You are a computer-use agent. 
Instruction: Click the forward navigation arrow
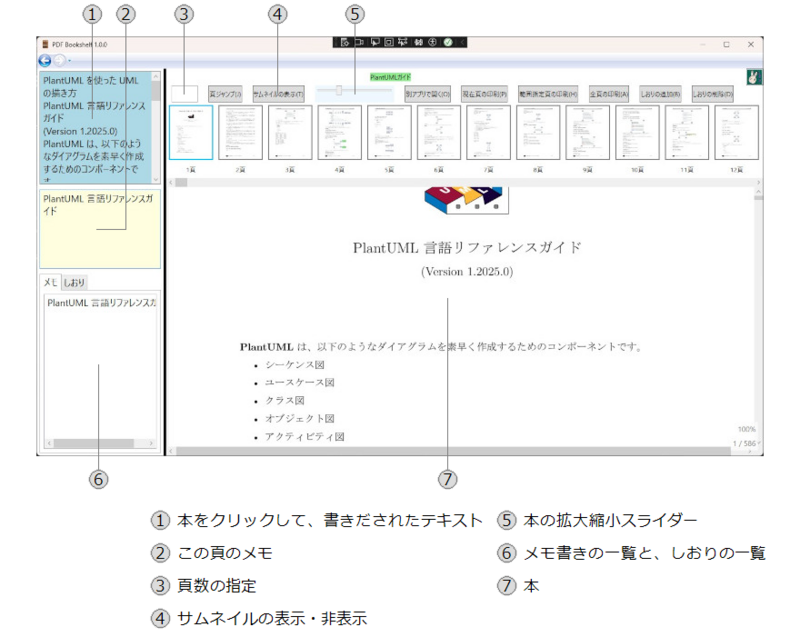point(57,60)
